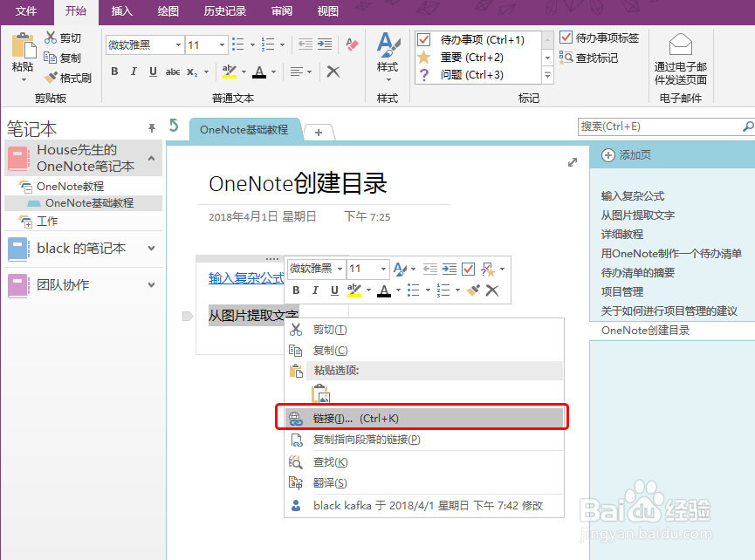Select the 工作 section group

coord(47,222)
